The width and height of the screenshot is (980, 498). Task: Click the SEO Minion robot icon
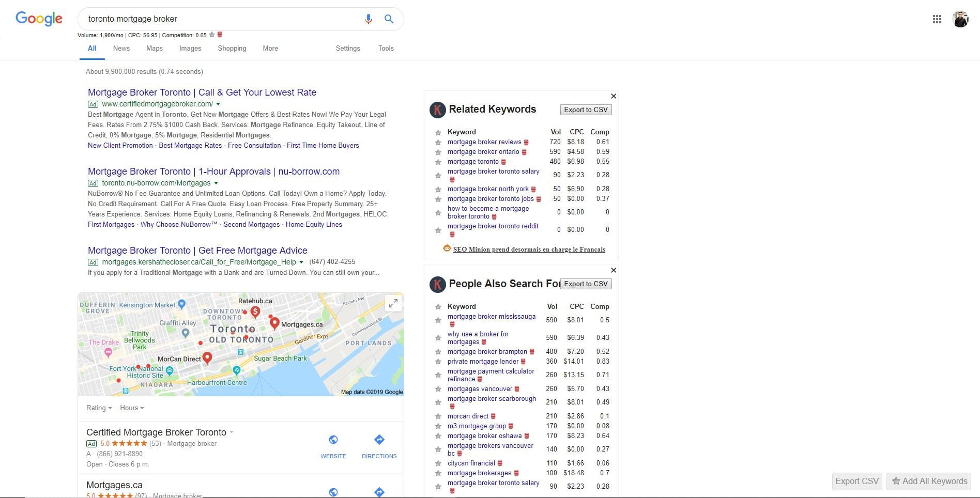447,248
